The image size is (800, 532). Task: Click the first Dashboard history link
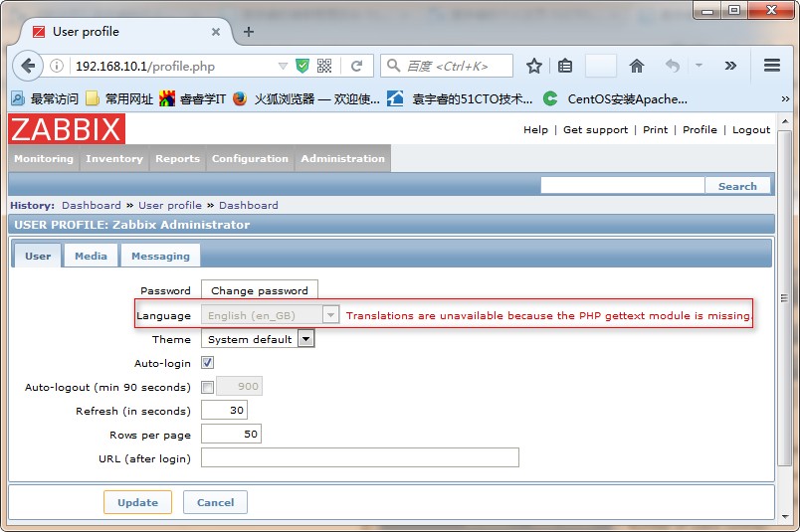[92, 205]
